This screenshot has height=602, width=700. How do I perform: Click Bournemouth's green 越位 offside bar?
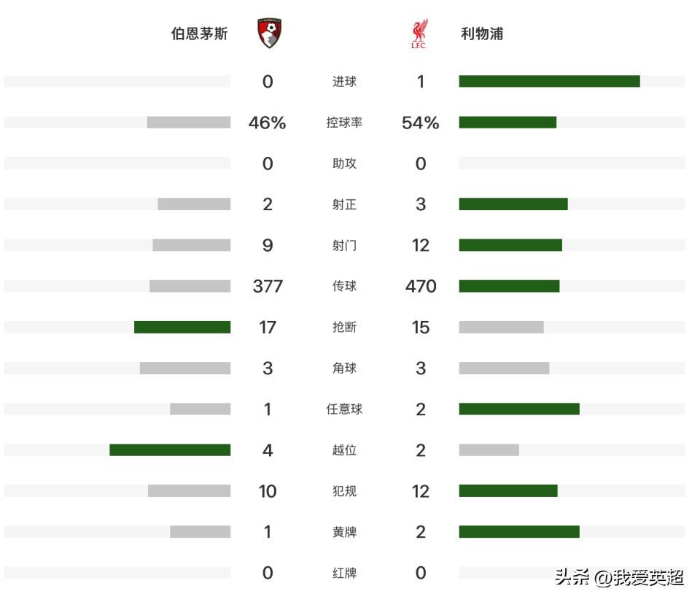pyautogui.click(x=170, y=449)
